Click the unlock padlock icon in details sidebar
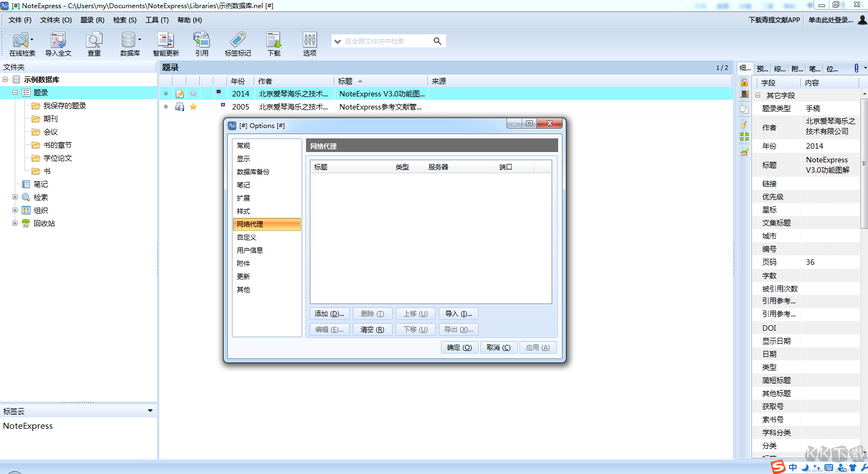Viewport: 868px width, 474px height. click(x=744, y=82)
